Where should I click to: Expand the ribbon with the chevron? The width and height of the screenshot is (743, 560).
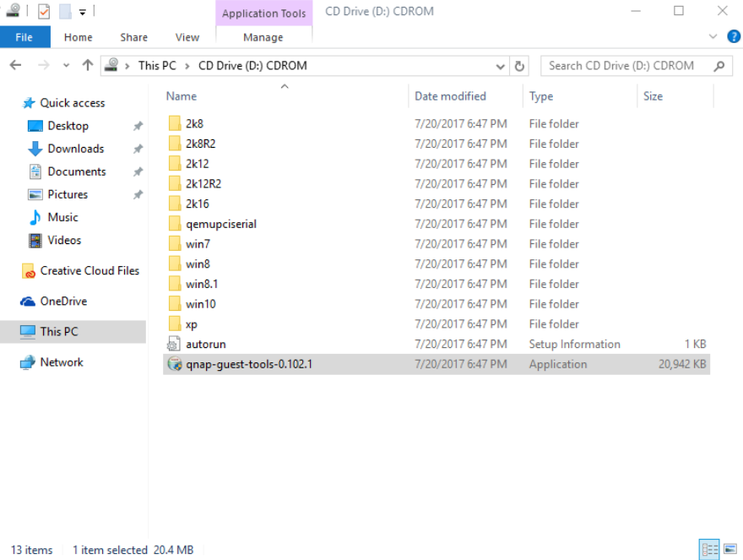pos(713,36)
